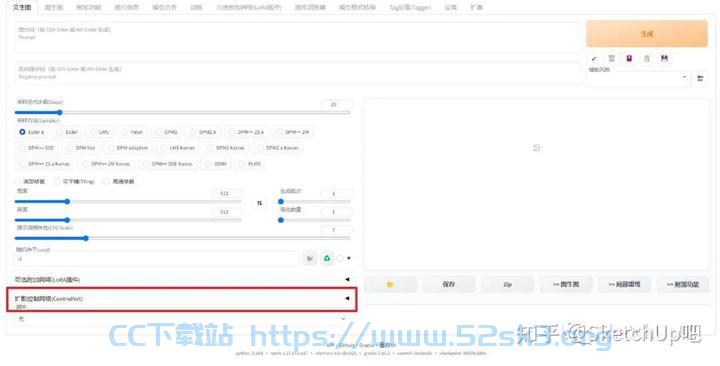Swap width and height with arrows icon
The image size is (720, 366).
259,203
